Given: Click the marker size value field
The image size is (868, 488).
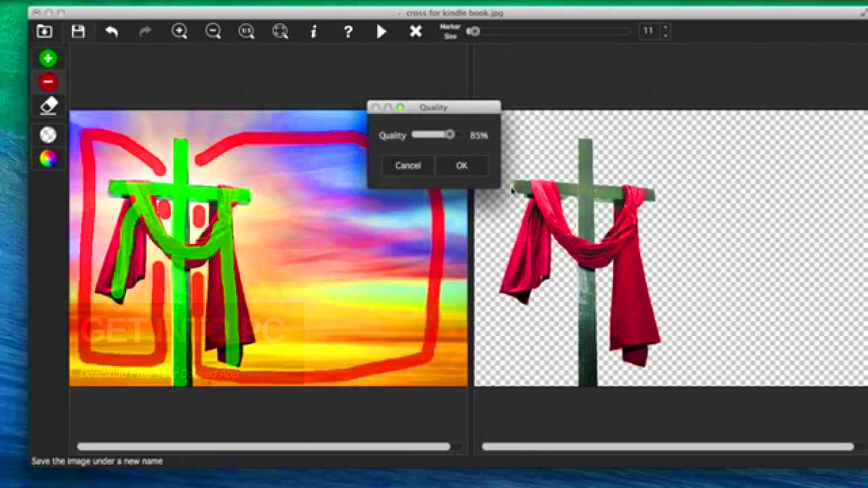Looking at the screenshot, I should pyautogui.click(x=649, y=31).
